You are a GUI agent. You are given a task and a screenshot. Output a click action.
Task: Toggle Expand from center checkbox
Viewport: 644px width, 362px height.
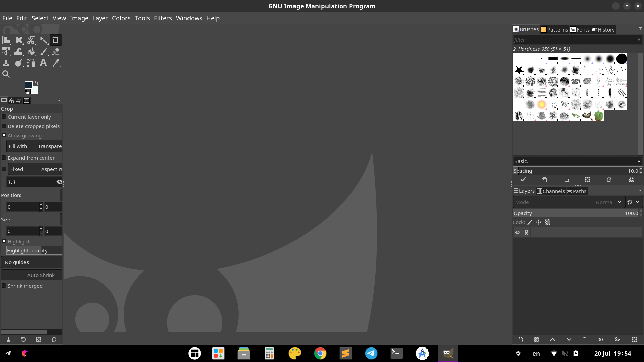pos(4,158)
